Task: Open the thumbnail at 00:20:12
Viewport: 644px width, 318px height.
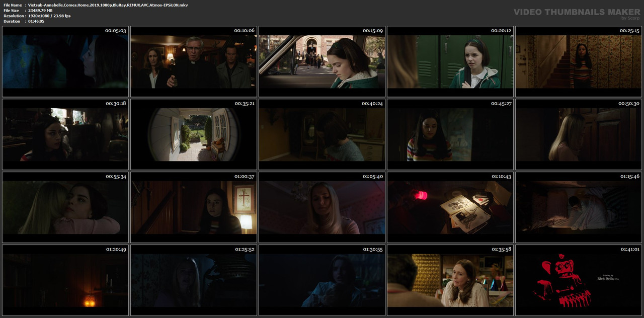Action: [450, 61]
